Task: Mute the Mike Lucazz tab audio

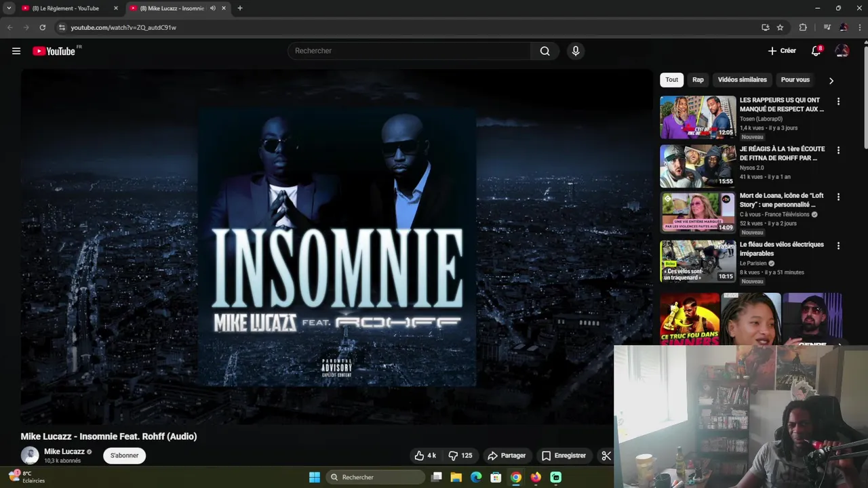Action: pyautogui.click(x=212, y=8)
